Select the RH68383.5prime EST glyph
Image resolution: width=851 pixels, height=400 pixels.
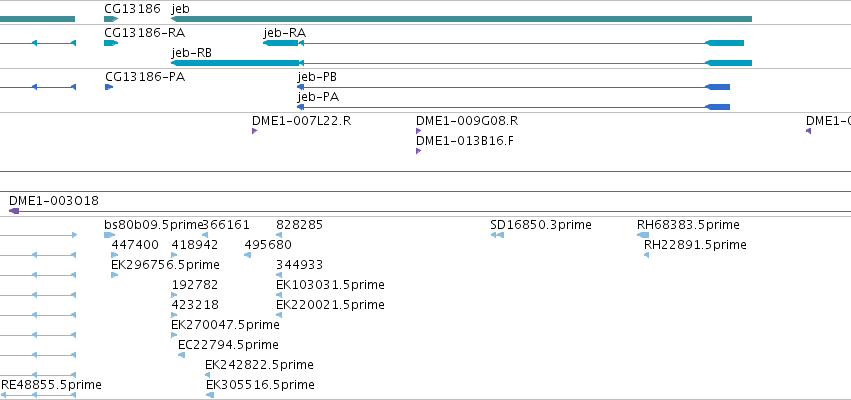pyautogui.click(x=643, y=235)
